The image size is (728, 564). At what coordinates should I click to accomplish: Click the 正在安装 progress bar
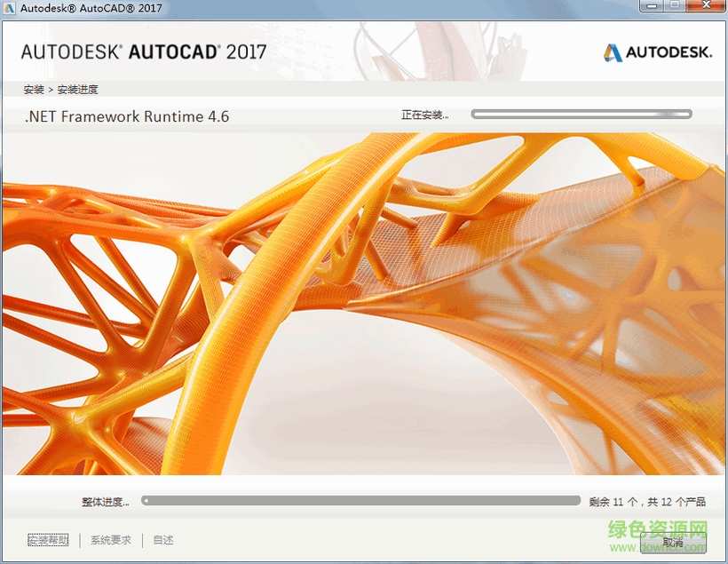pyautogui.click(x=581, y=114)
